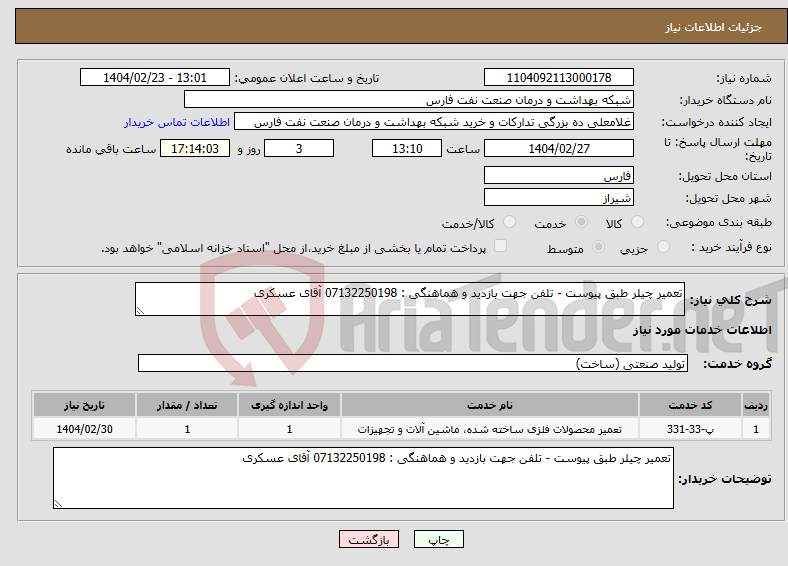Click the توضیحات خریدار textarea
788x566 pixels.
363,478
